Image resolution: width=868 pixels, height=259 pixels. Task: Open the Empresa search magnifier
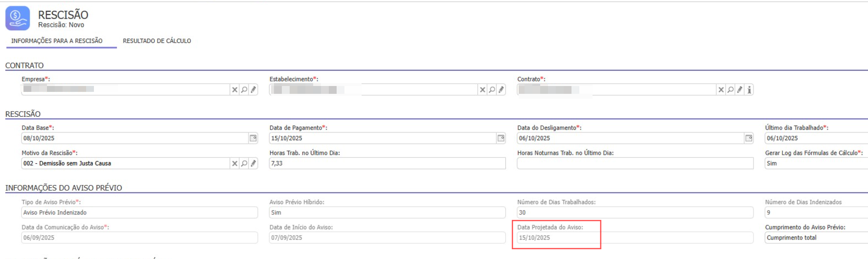click(x=244, y=90)
